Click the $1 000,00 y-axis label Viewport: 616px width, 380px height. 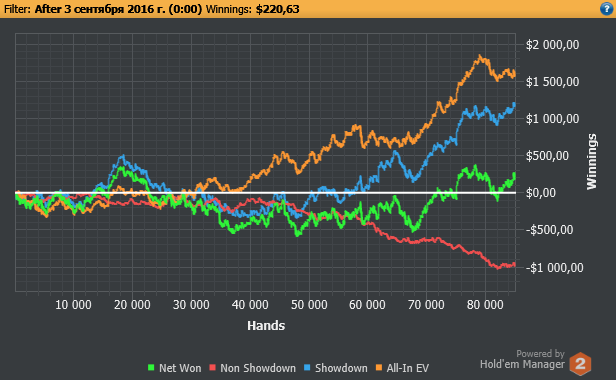tap(552, 119)
